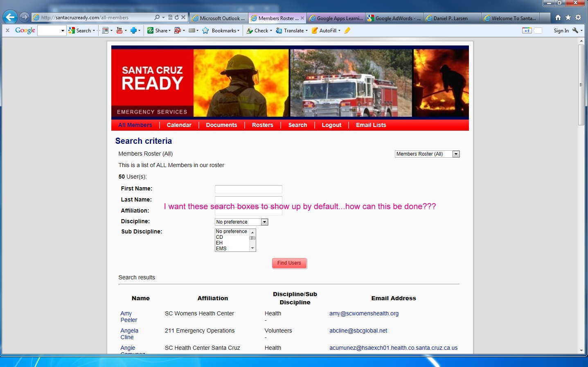Expand the Google Toolbar search box dropdown
The height and width of the screenshot is (367, 588).
pyautogui.click(x=63, y=30)
